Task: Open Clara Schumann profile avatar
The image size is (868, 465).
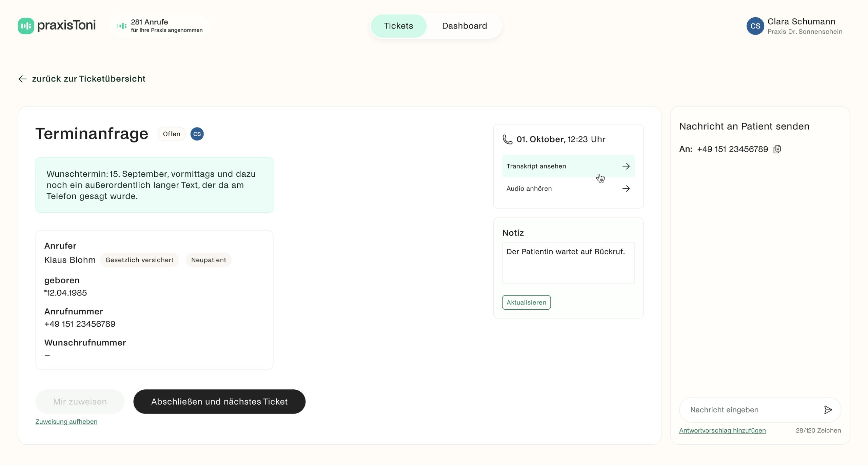Action: click(755, 26)
